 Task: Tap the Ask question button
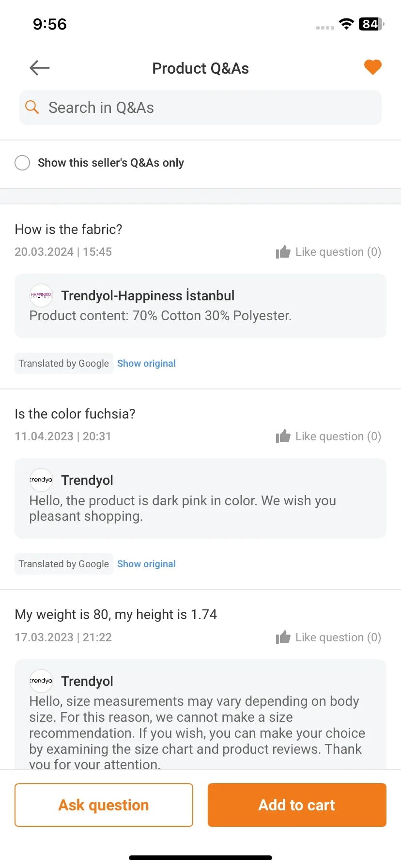tap(104, 805)
